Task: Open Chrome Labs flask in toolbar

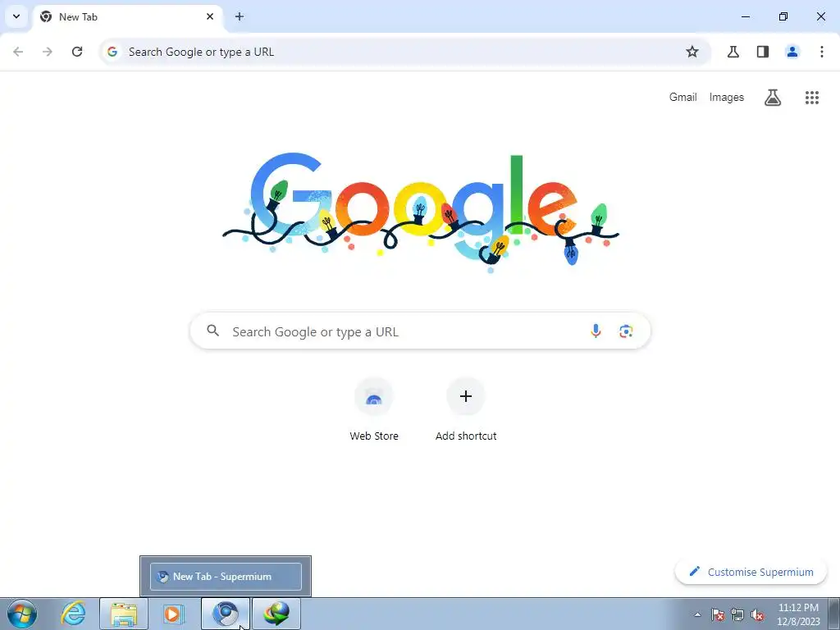Action: coord(733,52)
